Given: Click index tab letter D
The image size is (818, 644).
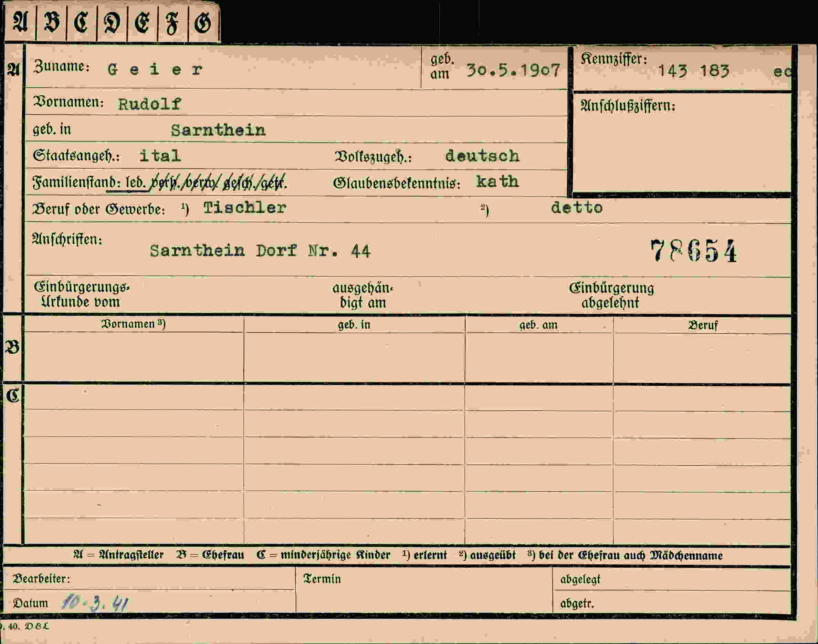Looking at the screenshot, I should 112,23.
